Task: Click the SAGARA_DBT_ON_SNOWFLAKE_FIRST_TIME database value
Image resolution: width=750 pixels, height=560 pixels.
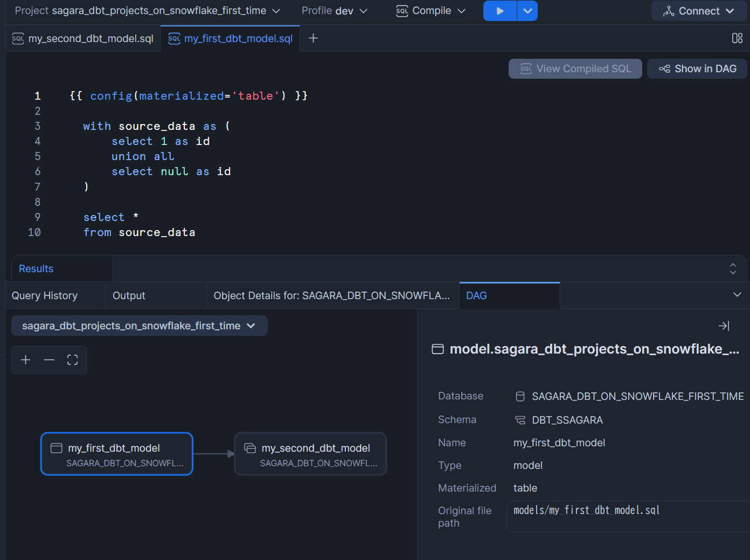Action: [637, 397]
